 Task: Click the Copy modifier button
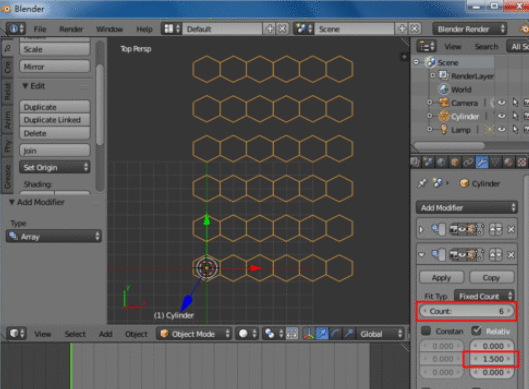tap(492, 278)
